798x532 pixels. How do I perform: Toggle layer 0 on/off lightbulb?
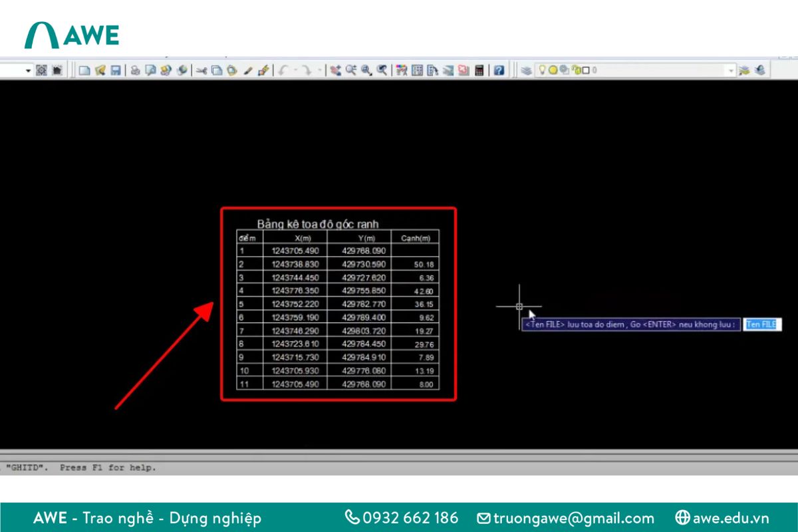[542, 70]
